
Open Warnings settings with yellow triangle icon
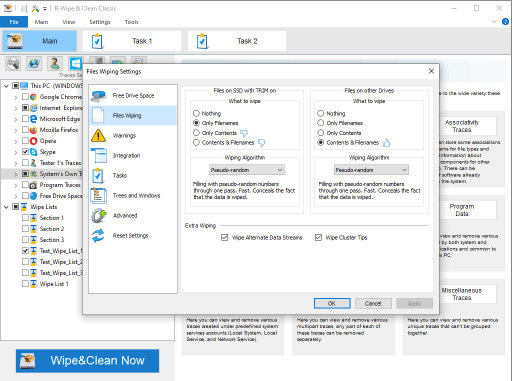point(98,135)
